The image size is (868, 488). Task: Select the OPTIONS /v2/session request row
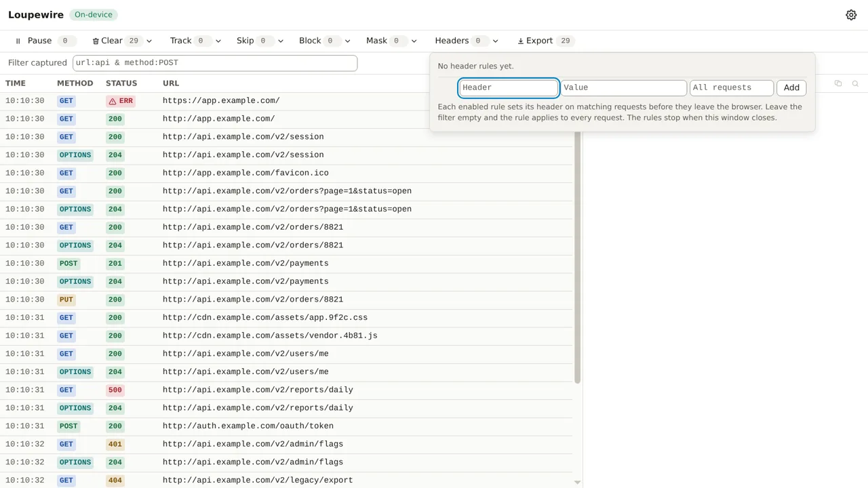click(286, 155)
